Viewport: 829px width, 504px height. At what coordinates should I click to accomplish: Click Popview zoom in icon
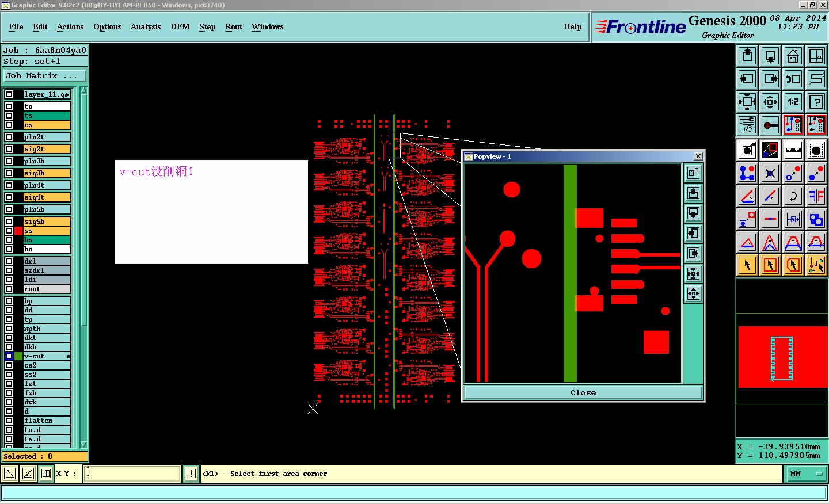coord(694,273)
